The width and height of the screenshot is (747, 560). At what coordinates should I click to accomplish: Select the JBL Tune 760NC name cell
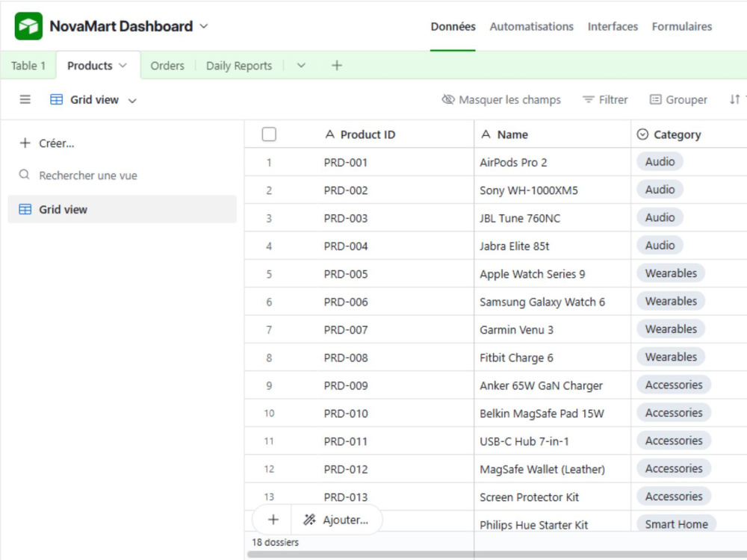pyautogui.click(x=553, y=218)
